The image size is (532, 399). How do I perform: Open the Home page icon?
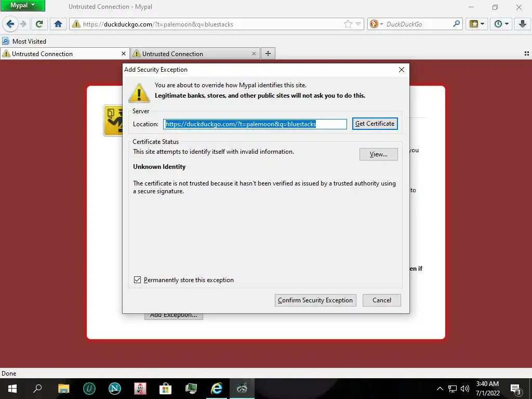coord(58,24)
